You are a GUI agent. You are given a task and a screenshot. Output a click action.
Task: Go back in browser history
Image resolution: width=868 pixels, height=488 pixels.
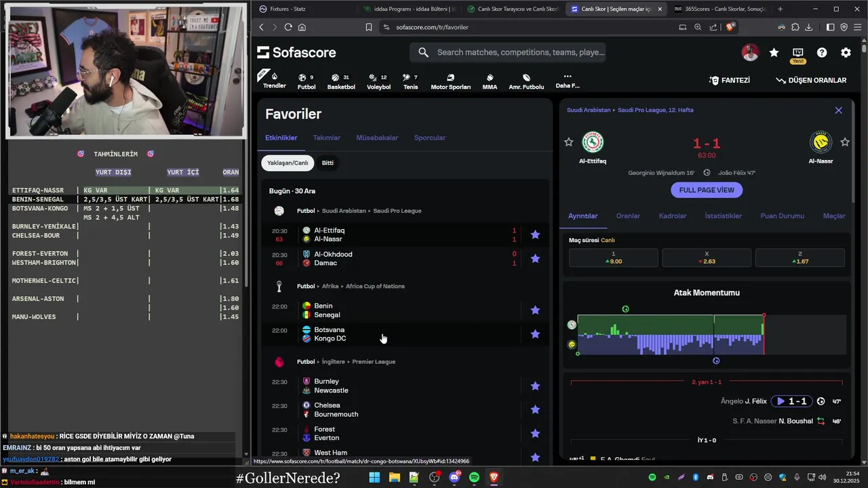point(261,27)
